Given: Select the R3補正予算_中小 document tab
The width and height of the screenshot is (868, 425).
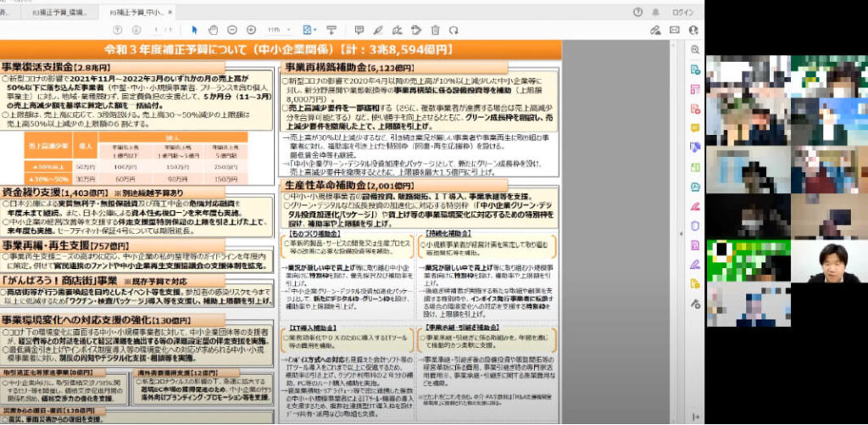Looking at the screenshot, I should (136, 12).
